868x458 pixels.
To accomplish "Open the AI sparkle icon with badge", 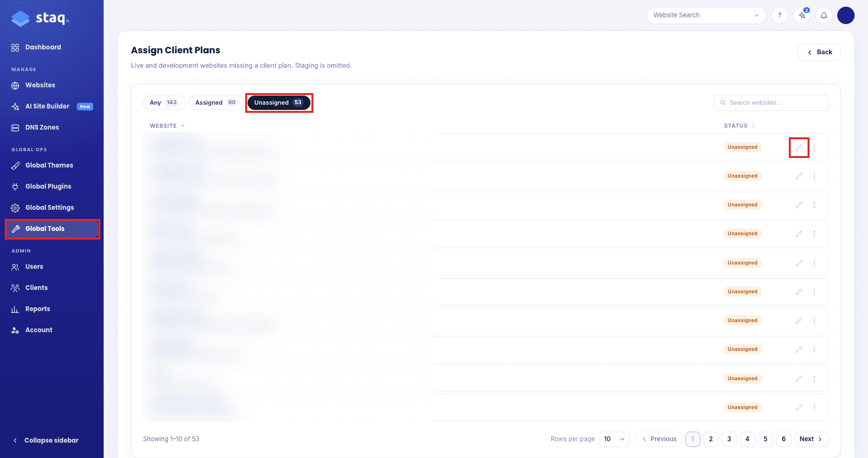I will coord(802,15).
